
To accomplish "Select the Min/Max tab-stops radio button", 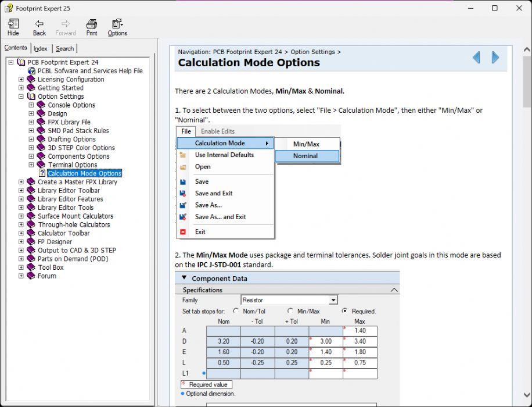I will [x=290, y=311].
